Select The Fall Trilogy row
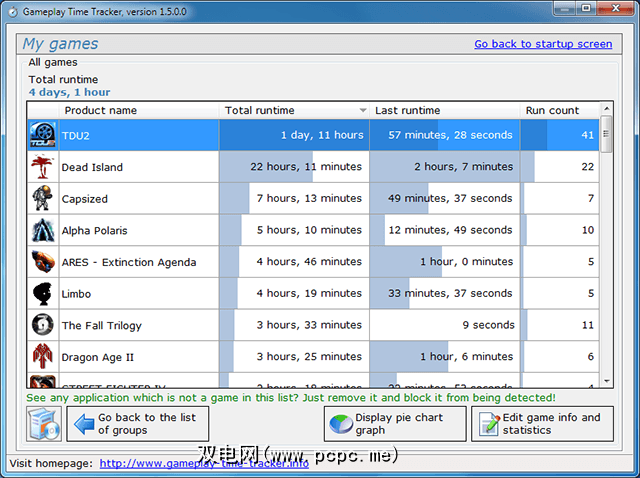This screenshot has width=640, height=478. (x=313, y=325)
